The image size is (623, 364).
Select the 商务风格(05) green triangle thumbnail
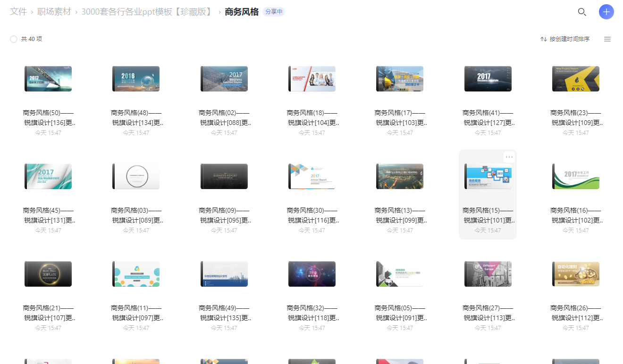[x=400, y=274]
